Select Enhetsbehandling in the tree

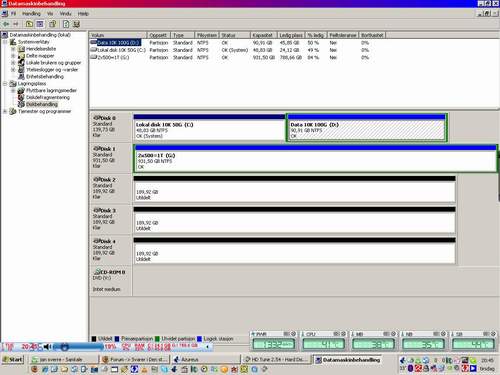[x=45, y=77]
